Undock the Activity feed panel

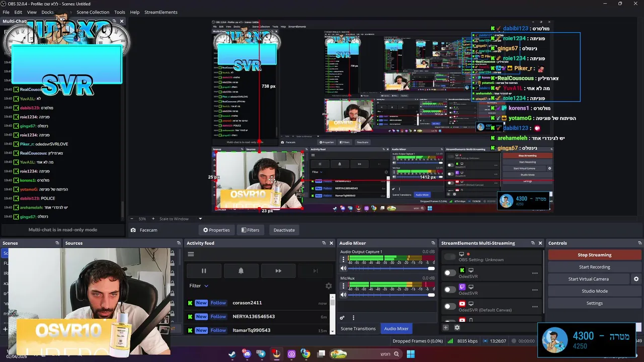coord(324,243)
